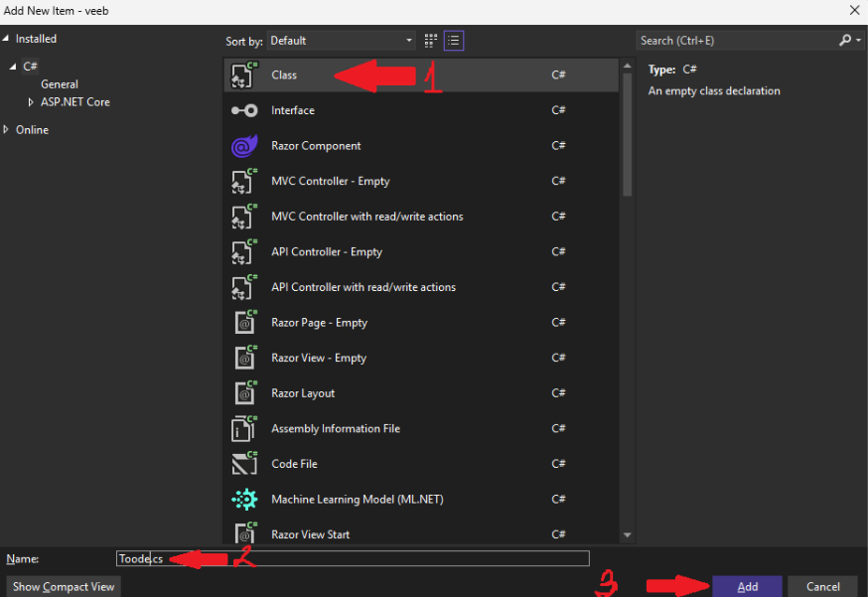Select the Code File icon

click(243, 464)
